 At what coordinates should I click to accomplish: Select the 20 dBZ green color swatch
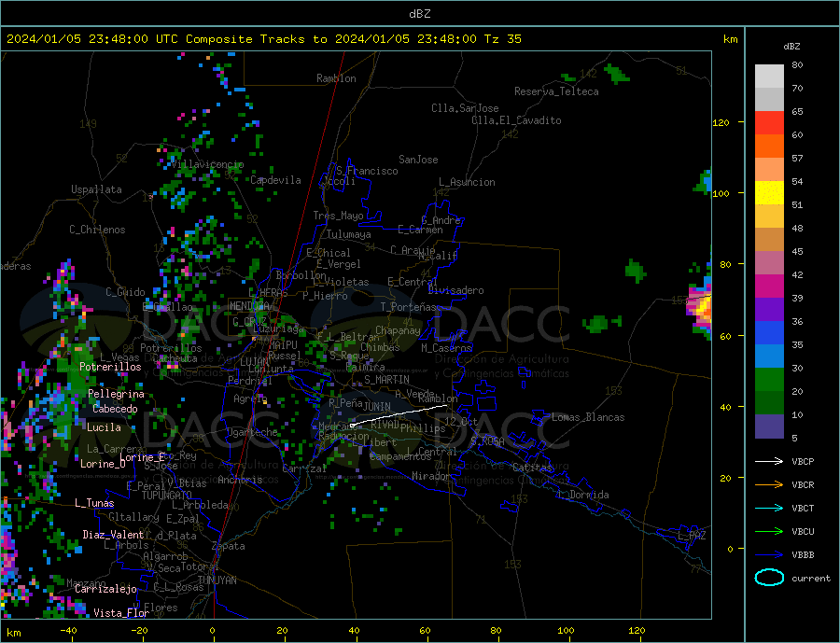click(769, 403)
